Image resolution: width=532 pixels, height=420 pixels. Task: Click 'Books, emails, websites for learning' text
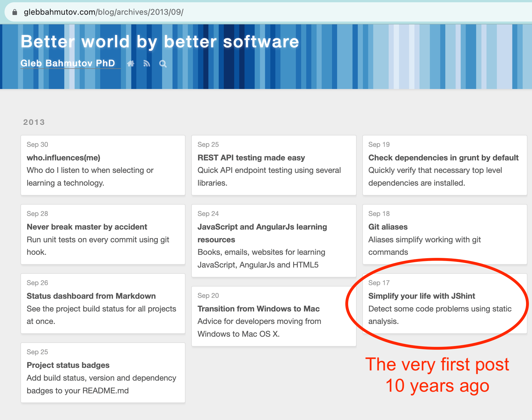tap(261, 258)
